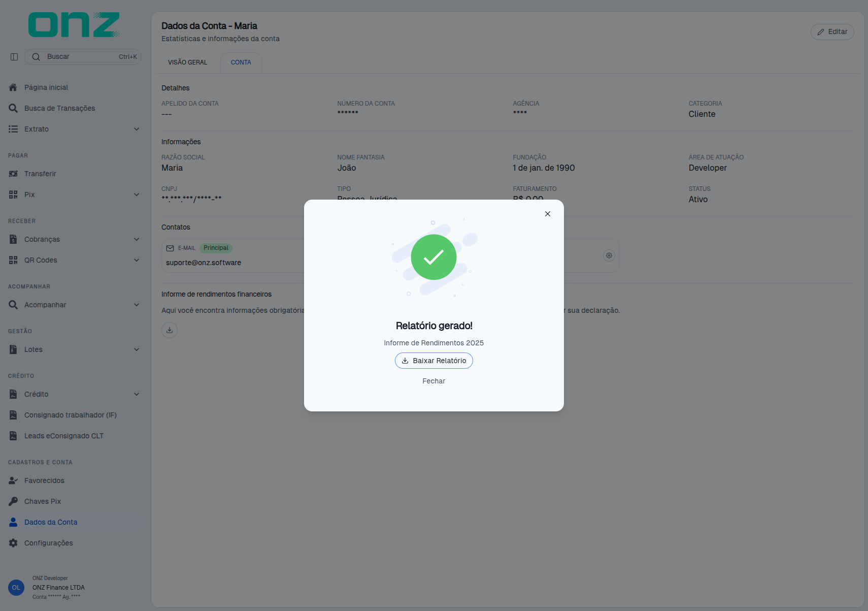Click the Informe de Rendimentos 2025 text
Viewport: 868px width, 611px height.
click(434, 343)
